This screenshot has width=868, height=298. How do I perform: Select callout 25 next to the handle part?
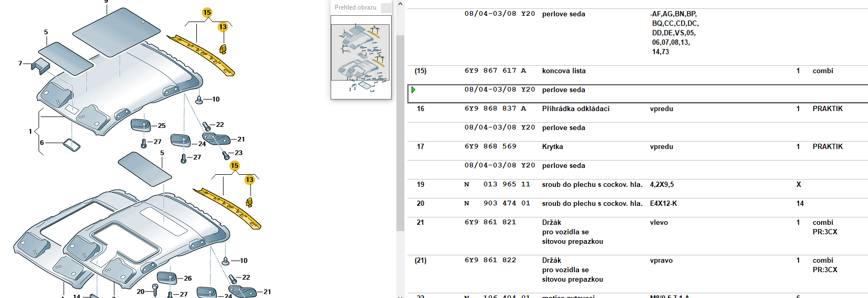pos(162,126)
